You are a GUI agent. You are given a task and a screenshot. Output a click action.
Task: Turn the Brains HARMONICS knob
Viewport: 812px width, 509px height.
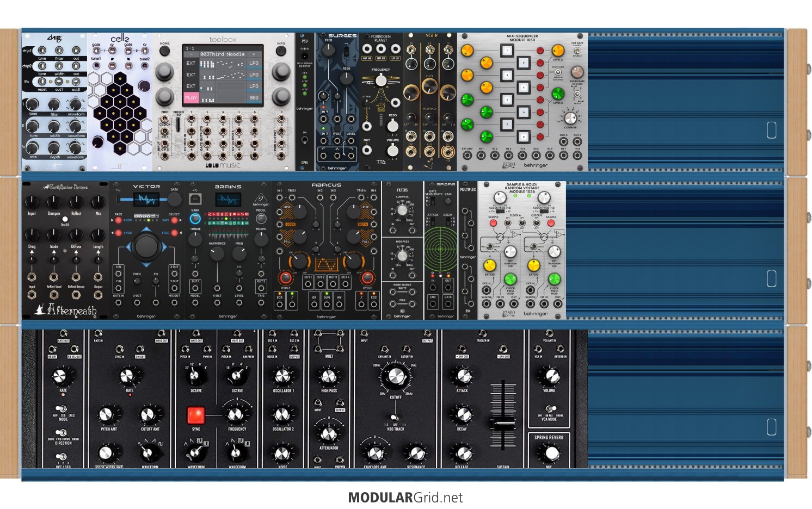[x=217, y=253]
